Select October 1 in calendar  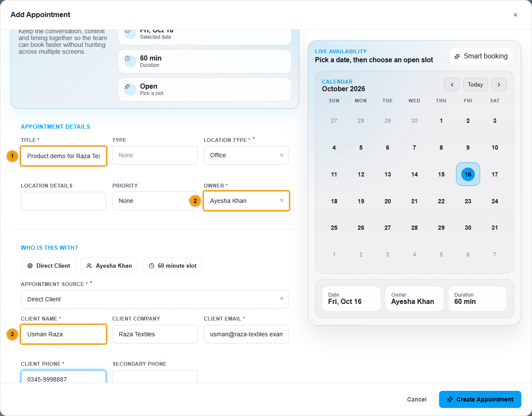441,121
